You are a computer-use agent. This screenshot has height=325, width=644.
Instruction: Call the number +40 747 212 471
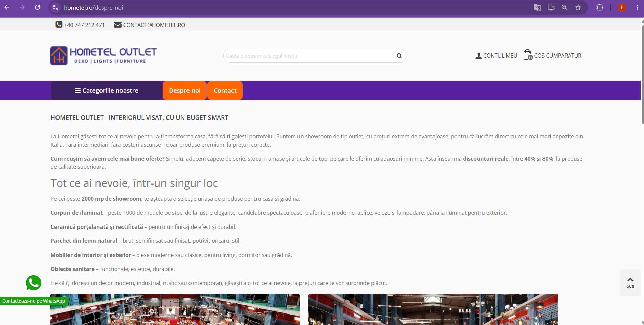click(x=84, y=25)
